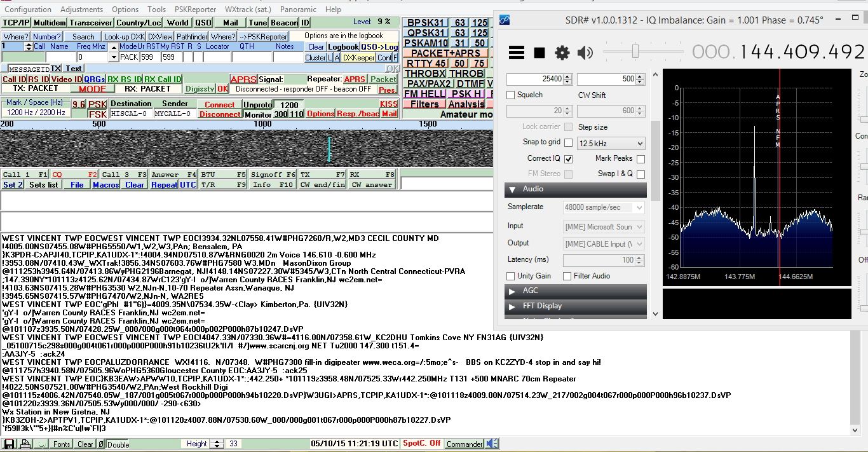Click the Destination HISCAL-0 input field
868x452 pixels.
[130, 114]
